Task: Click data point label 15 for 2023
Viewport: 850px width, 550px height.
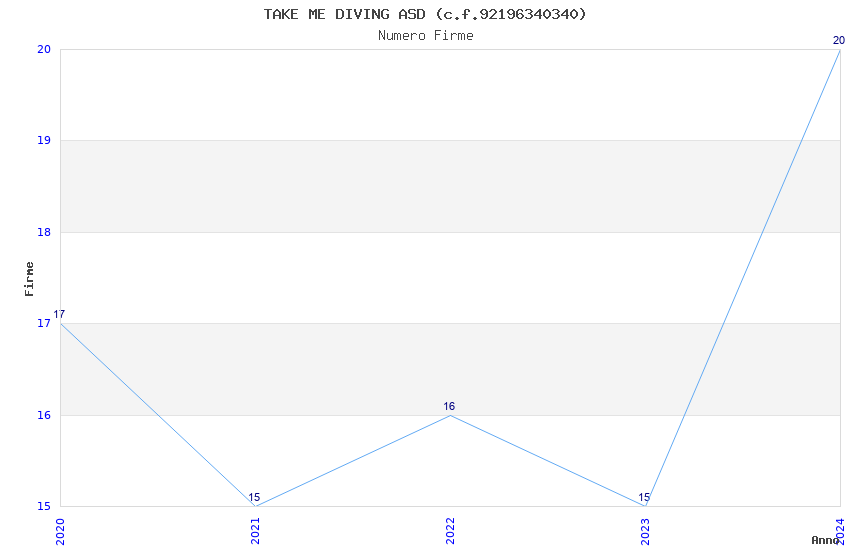Action: [x=644, y=497]
